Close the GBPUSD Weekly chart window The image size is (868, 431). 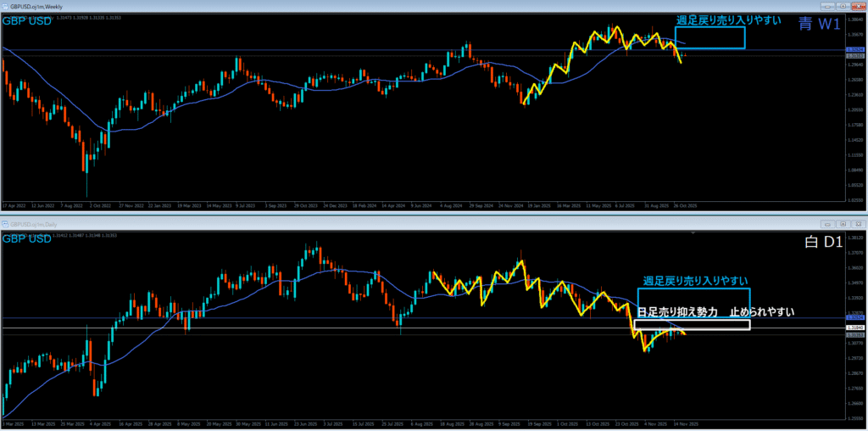[x=857, y=5]
